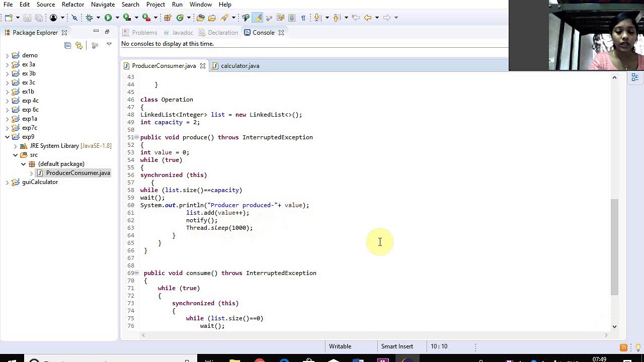Collapse All in Package Explorer
The height and width of the screenshot is (362, 644).
tap(67, 46)
